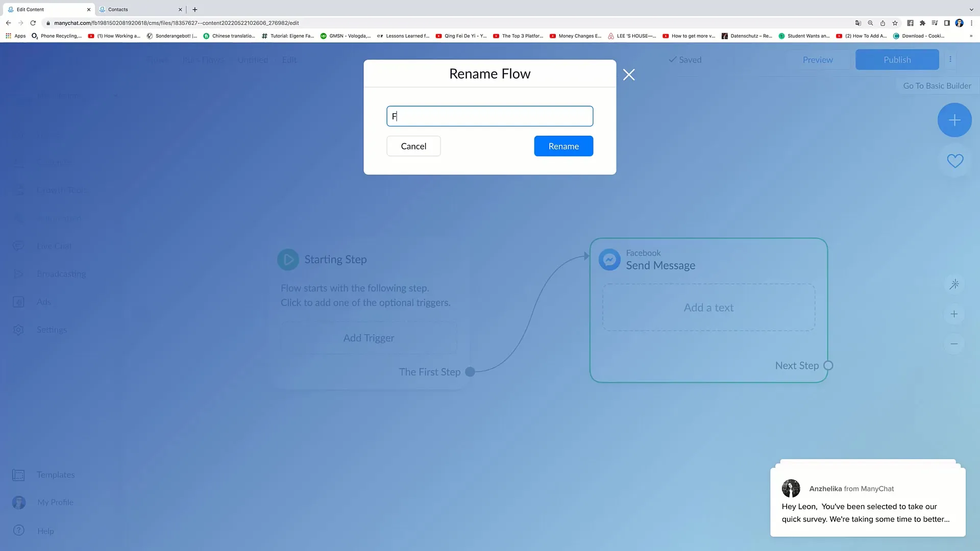Viewport: 980px width, 551px height.
Task: Click the Flow Builder zoom-out icon
Action: pos(955,344)
